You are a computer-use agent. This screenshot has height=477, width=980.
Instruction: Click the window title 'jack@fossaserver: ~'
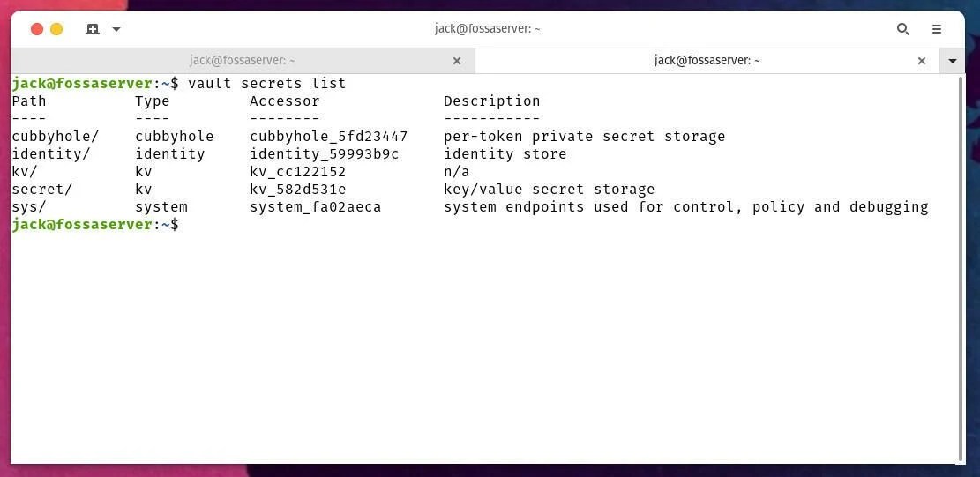pos(488,29)
